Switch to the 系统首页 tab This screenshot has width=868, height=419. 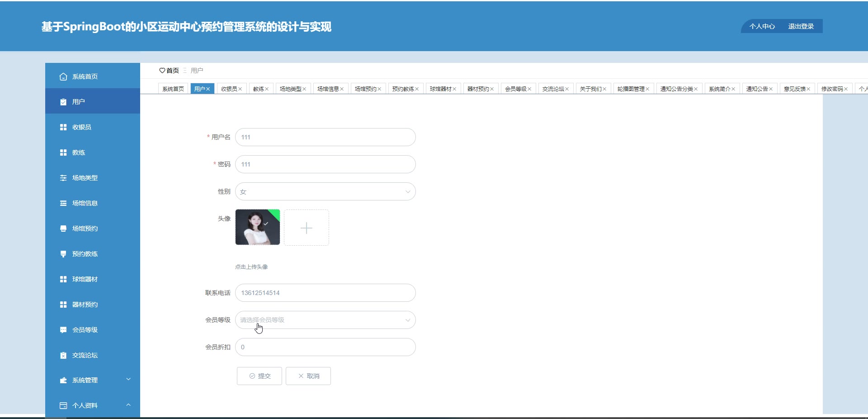click(173, 89)
